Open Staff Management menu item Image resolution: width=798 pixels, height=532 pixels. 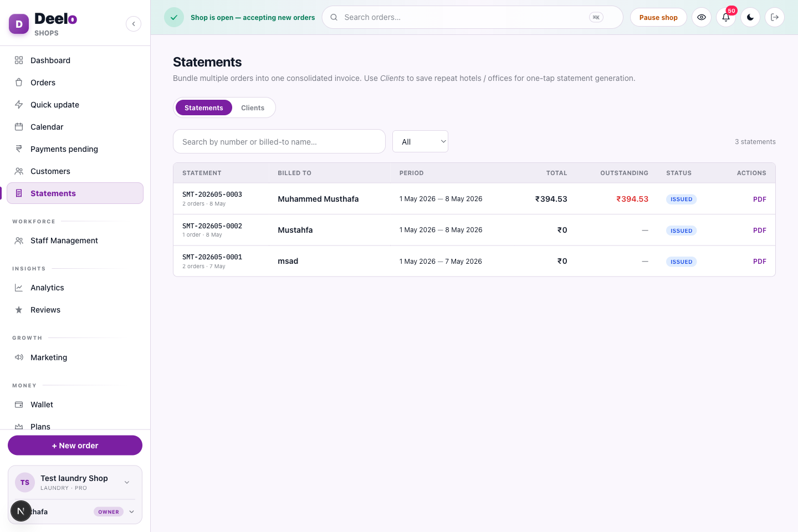coord(75,241)
